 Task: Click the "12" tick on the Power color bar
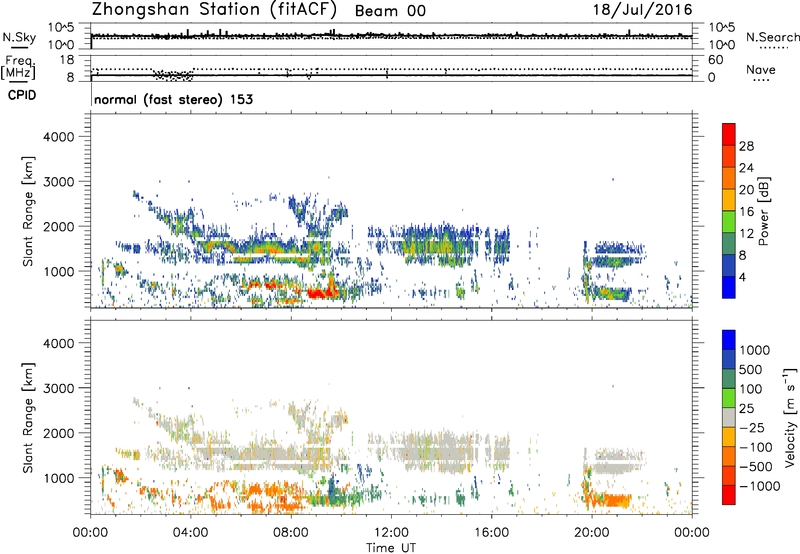tap(746, 234)
